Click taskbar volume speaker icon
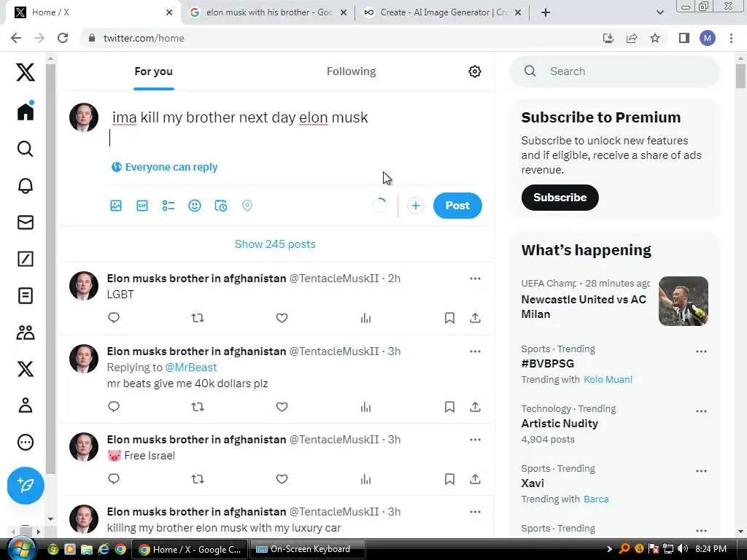 click(x=682, y=549)
